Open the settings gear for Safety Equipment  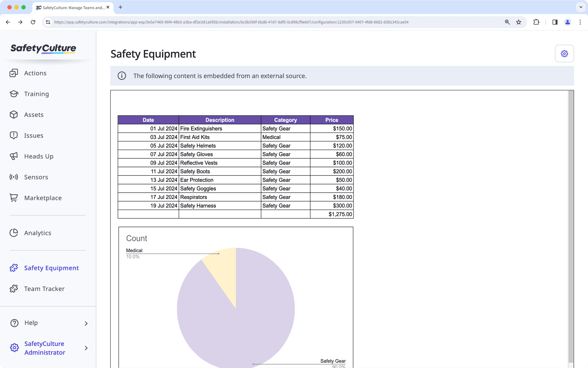(564, 54)
